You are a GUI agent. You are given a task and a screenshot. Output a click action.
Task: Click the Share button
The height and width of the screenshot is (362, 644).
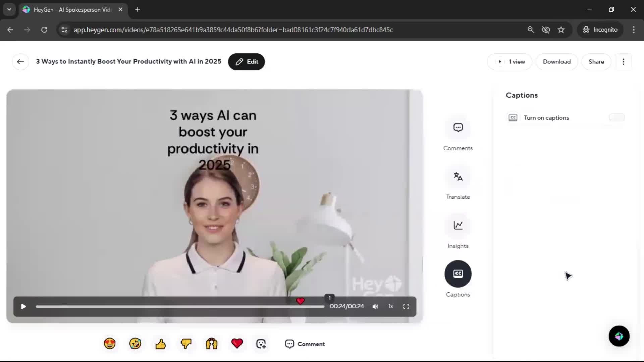tap(596, 62)
